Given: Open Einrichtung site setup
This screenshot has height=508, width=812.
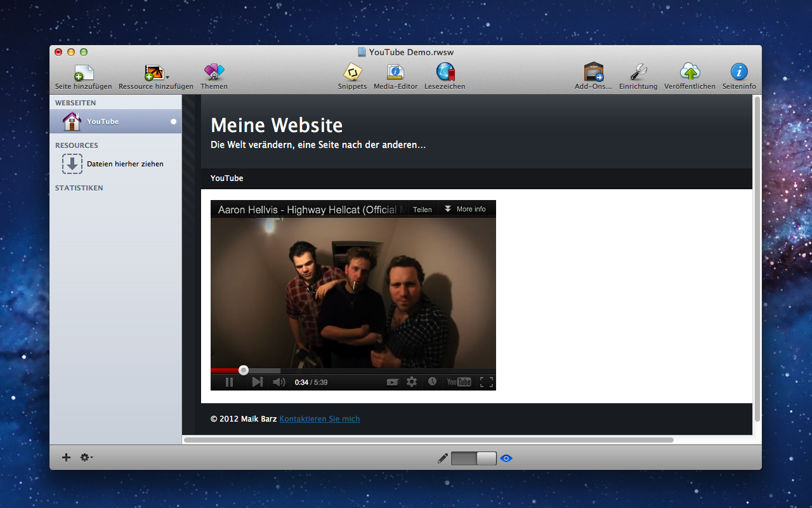Looking at the screenshot, I should (x=638, y=77).
